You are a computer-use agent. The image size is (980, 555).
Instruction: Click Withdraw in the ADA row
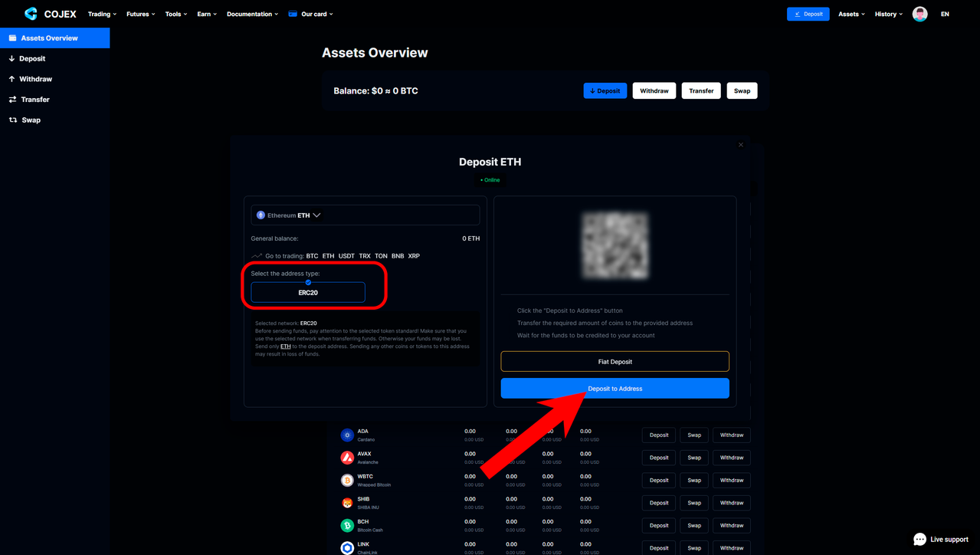coord(732,435)
